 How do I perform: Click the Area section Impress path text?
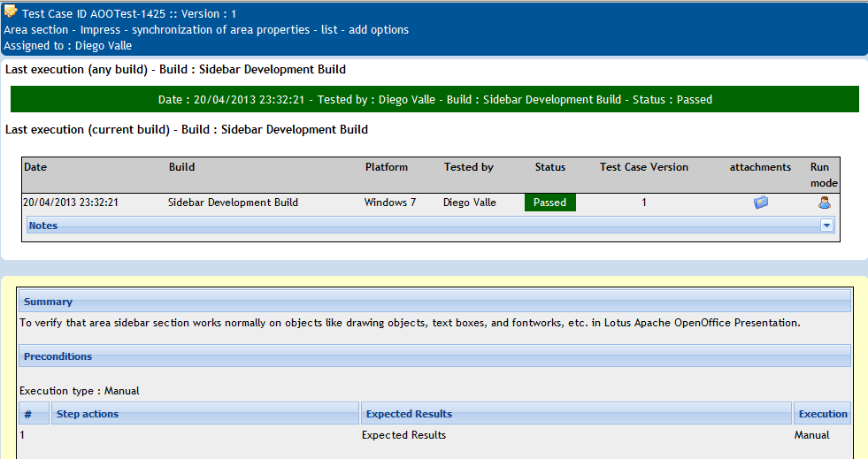coord(206,30)
